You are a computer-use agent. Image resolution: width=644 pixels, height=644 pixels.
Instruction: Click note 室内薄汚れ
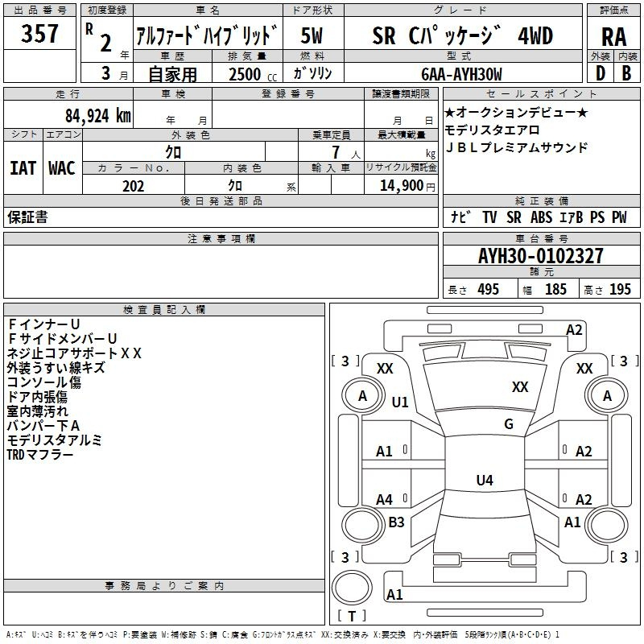(x=37, y=411)
